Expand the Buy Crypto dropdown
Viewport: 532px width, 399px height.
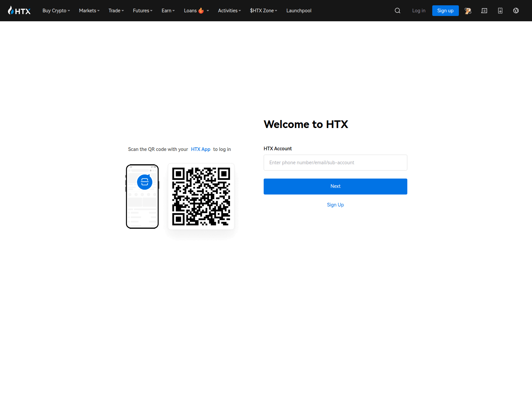(56, 11)
